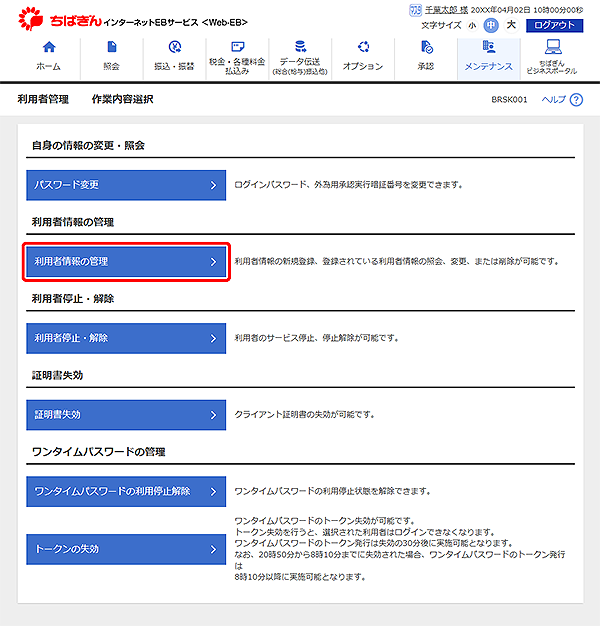Click the help question mark icon
Viewport: 600px width, 626px height.
coord(575,100)
